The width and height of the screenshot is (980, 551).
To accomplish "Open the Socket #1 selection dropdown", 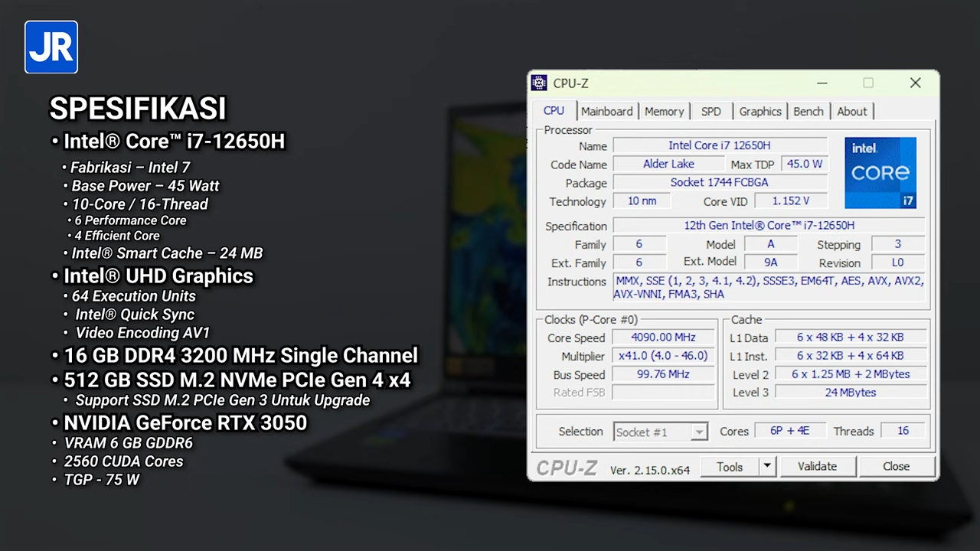I will pyautogui.click(x=660, y=432).
